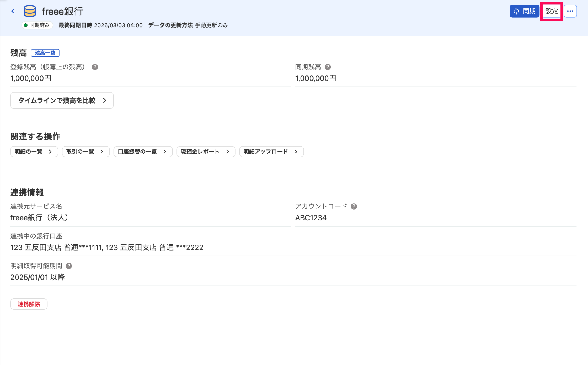The width and height of the screenshot is (588, 365).
Task: Click the freee銀行（法人） service name
Action: (39, 218)
